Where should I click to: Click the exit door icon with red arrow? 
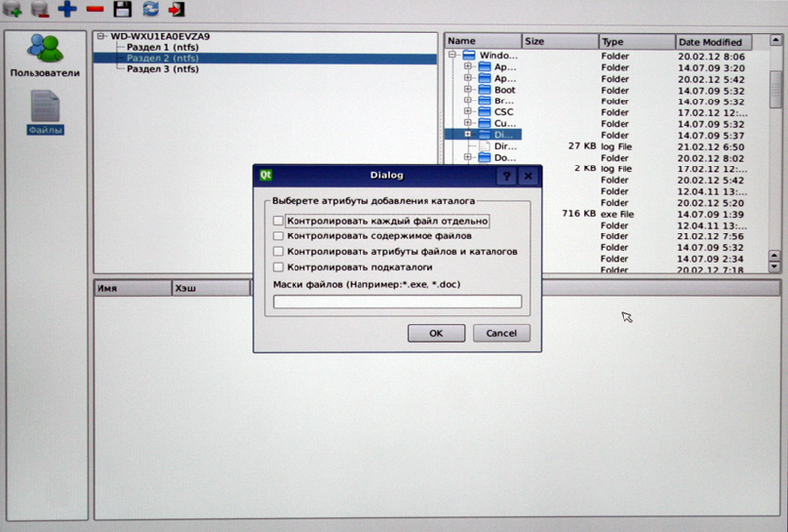pos(177,9)
